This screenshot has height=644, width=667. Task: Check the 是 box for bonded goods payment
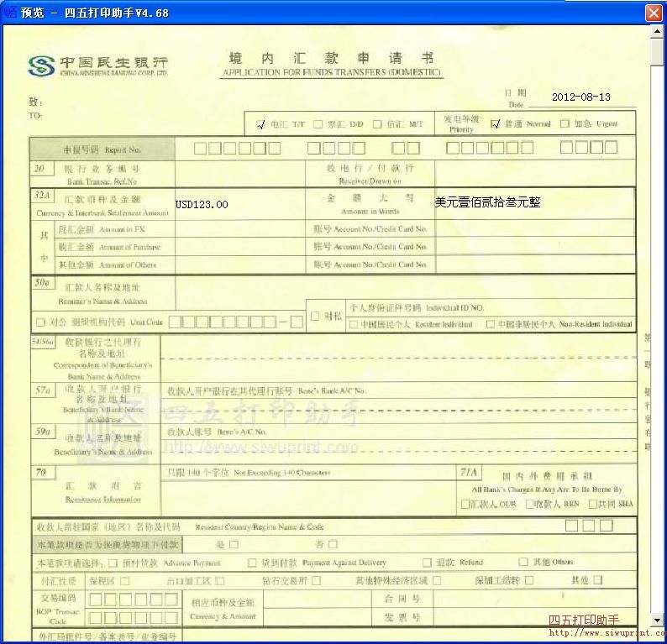click(234, 544)
